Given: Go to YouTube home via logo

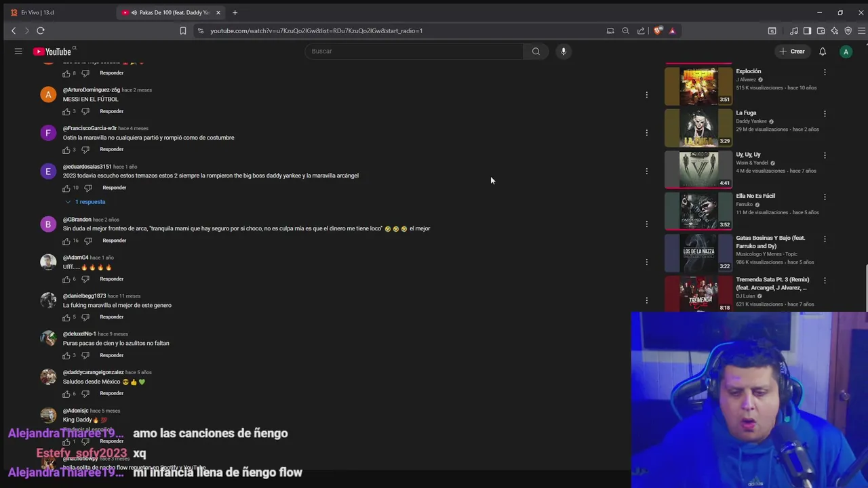Looking at the screenshot, I should [x=53, y=52].
